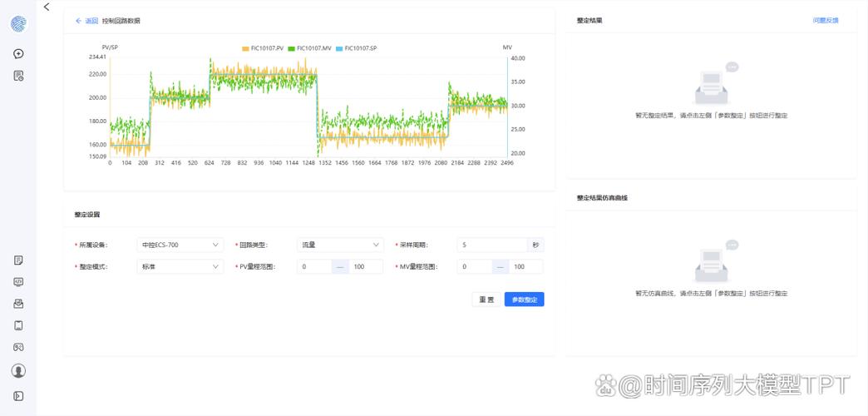This screenshot has height=416, width=868.
Task: Click the PV量程范围 maximum field
Action: click(x=365, y=266)
